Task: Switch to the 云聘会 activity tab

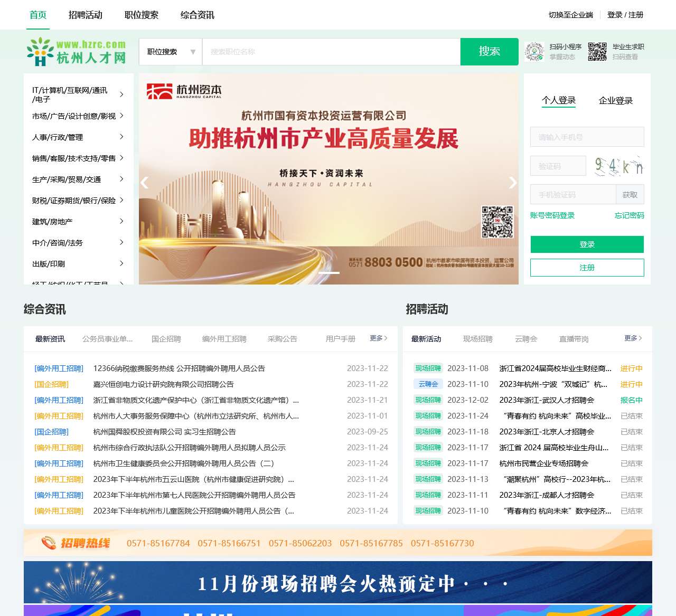Action: [526, 339]
